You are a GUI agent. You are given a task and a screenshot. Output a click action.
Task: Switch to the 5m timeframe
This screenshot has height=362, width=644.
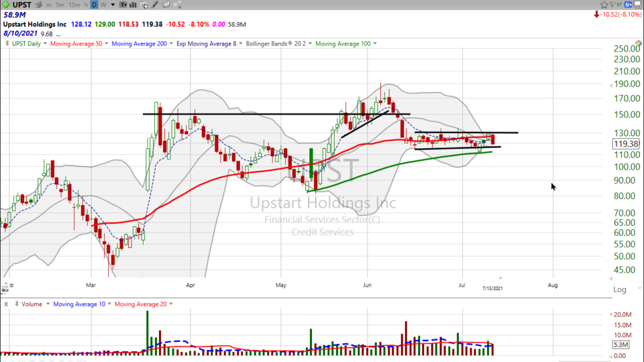(x=60, y=5)
